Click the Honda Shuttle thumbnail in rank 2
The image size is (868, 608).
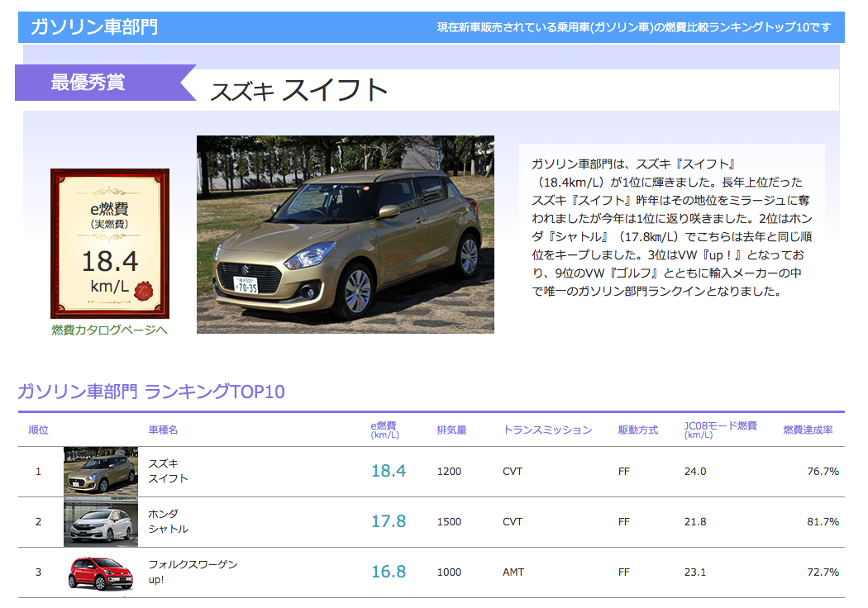[100, 522]
